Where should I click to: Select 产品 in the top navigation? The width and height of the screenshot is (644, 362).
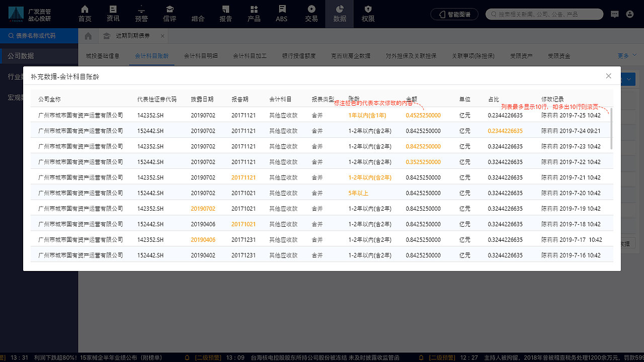254,14
